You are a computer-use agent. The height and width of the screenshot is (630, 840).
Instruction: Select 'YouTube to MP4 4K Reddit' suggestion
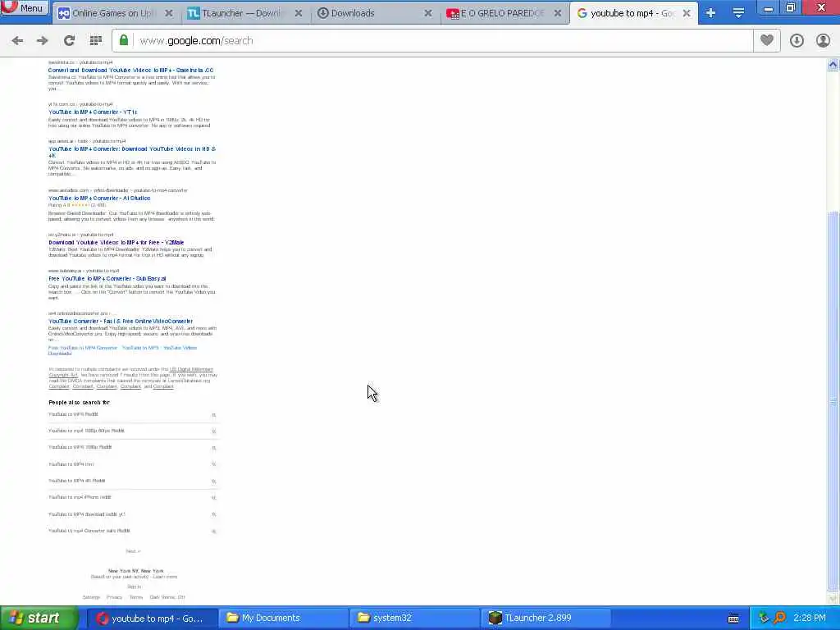[x=132, y=481]
